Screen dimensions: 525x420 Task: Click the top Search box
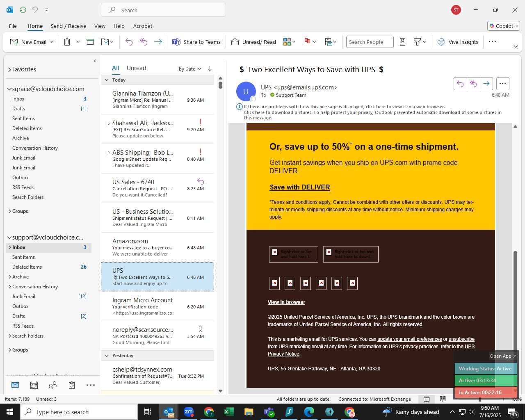163,10
